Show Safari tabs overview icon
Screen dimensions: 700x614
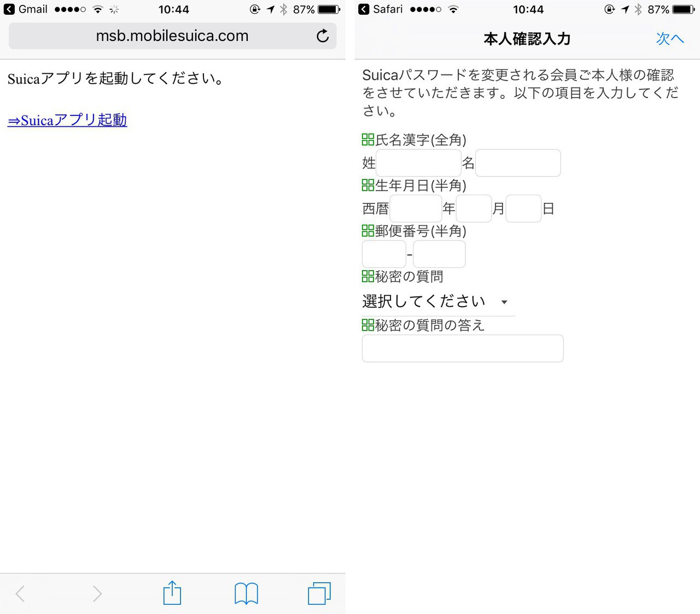[x=319, y=593]
